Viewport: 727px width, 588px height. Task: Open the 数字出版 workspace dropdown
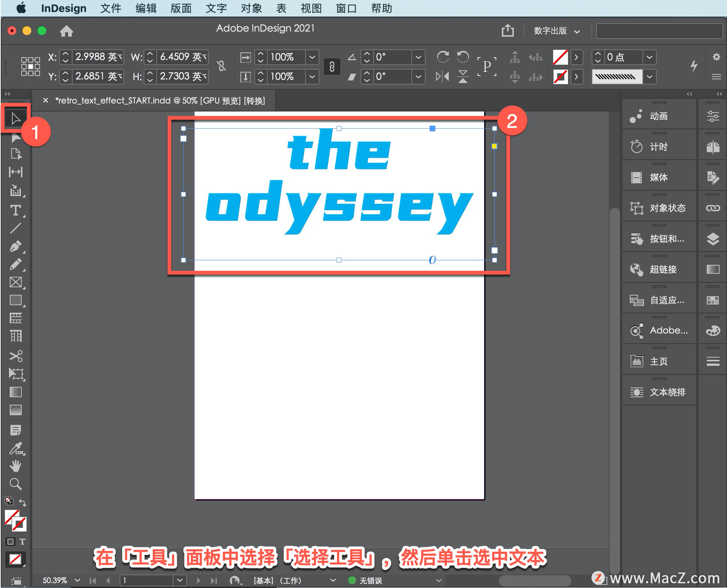point(557,31)
